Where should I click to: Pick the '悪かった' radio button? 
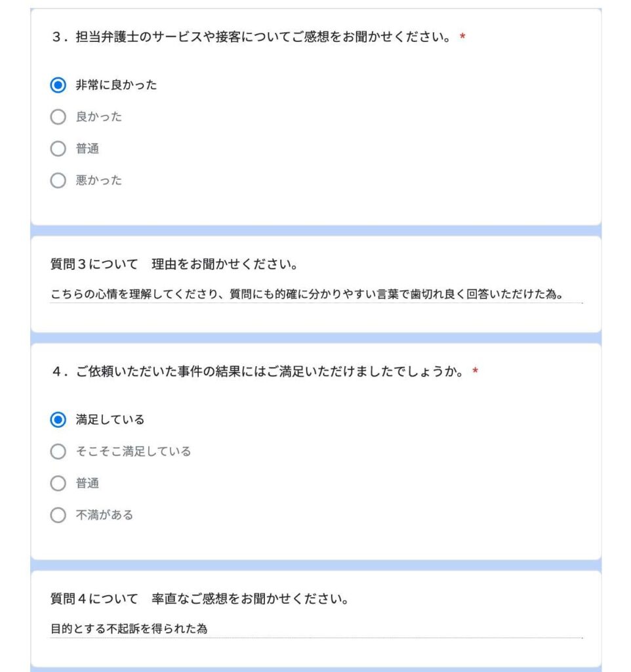coord(58,180)
